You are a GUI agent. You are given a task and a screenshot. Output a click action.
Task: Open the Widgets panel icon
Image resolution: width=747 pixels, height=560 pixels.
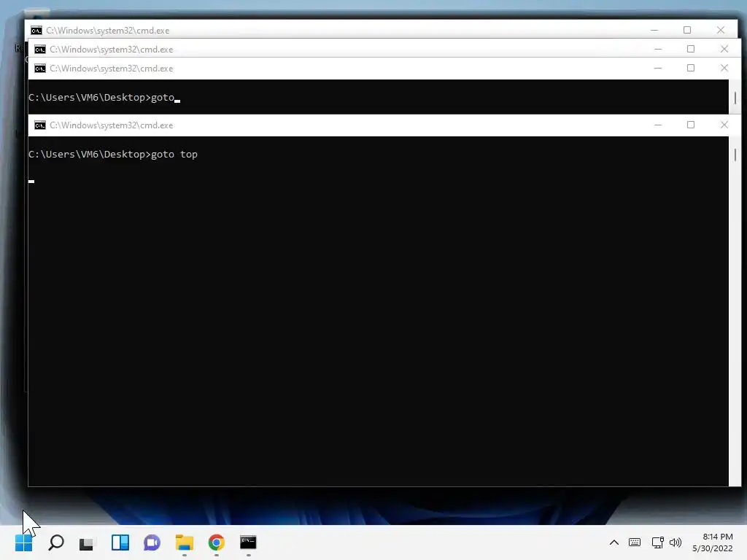pyautogui.click(x=120, y=542)
